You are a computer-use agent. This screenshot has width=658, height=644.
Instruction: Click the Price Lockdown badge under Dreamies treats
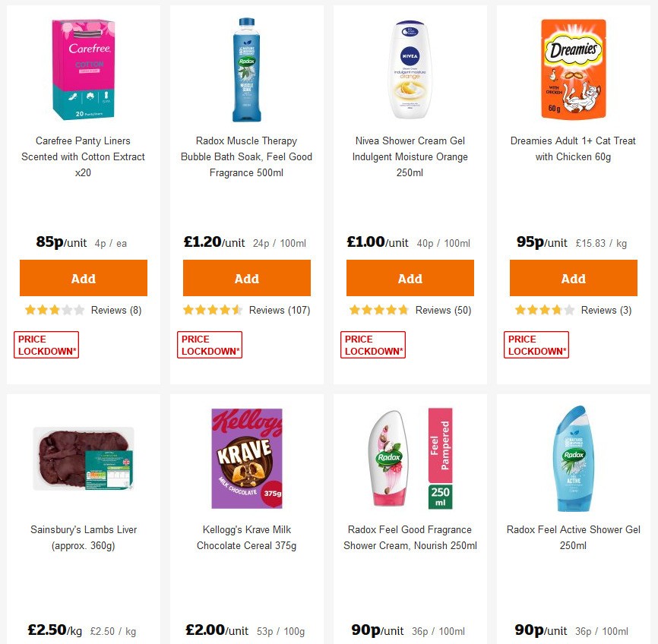[x=536, y=344]
